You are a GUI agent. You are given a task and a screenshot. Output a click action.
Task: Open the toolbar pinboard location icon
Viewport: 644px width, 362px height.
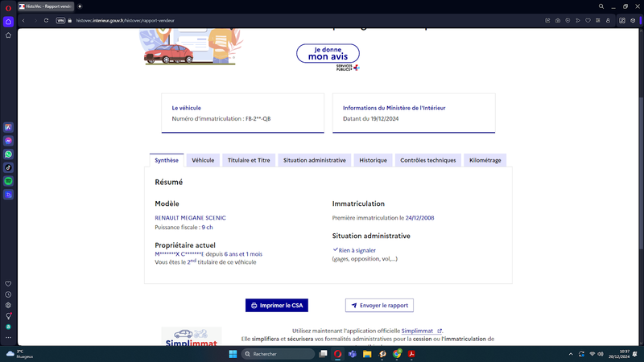pyautogui.click(x=568, y=21)
